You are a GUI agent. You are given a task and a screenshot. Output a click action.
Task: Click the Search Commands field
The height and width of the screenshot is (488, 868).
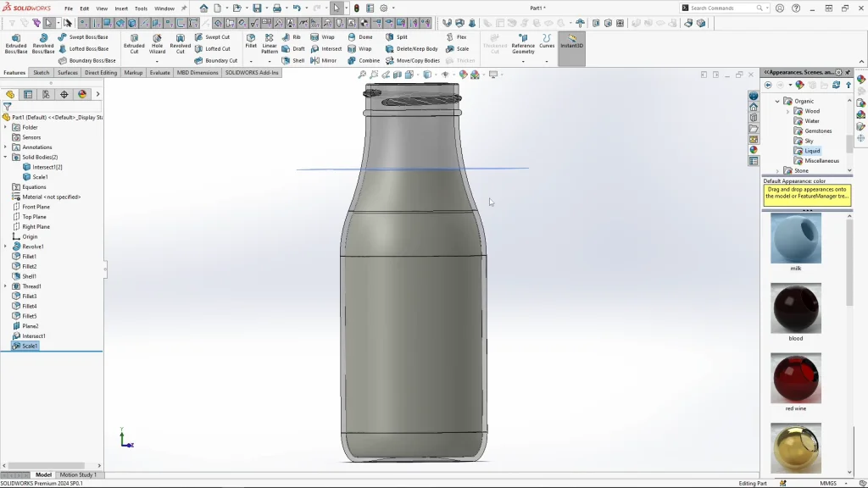[722, 8]
